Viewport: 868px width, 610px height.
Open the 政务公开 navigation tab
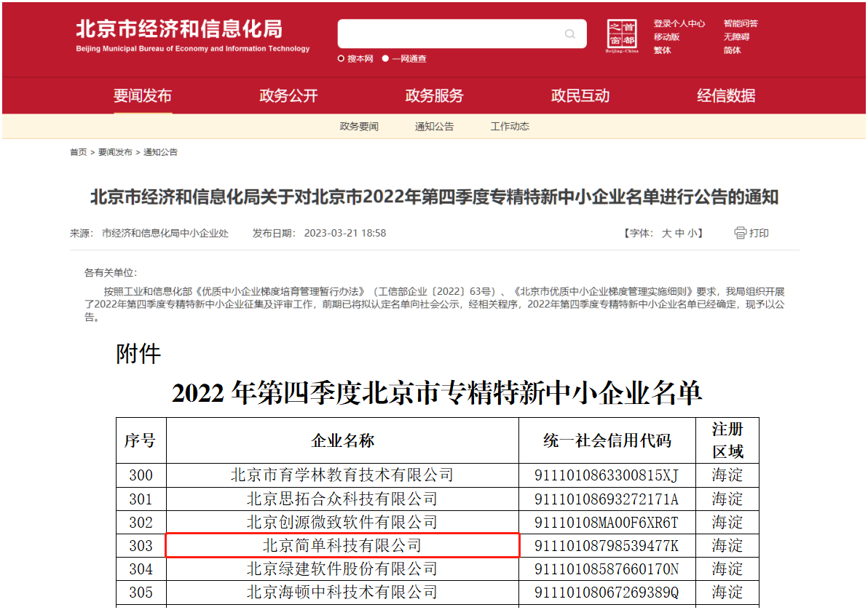(x=288, y=96)
